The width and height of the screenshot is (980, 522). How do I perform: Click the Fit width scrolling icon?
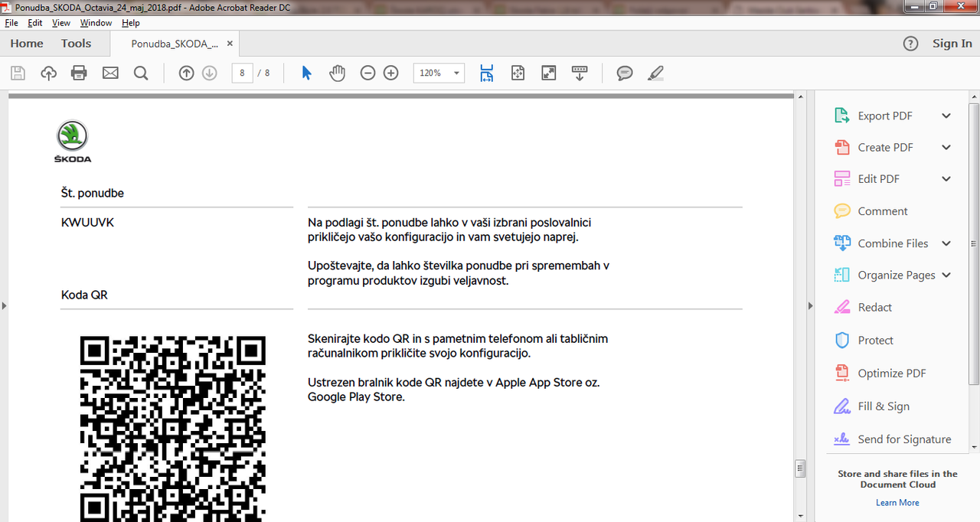click(x=487, y=73)
